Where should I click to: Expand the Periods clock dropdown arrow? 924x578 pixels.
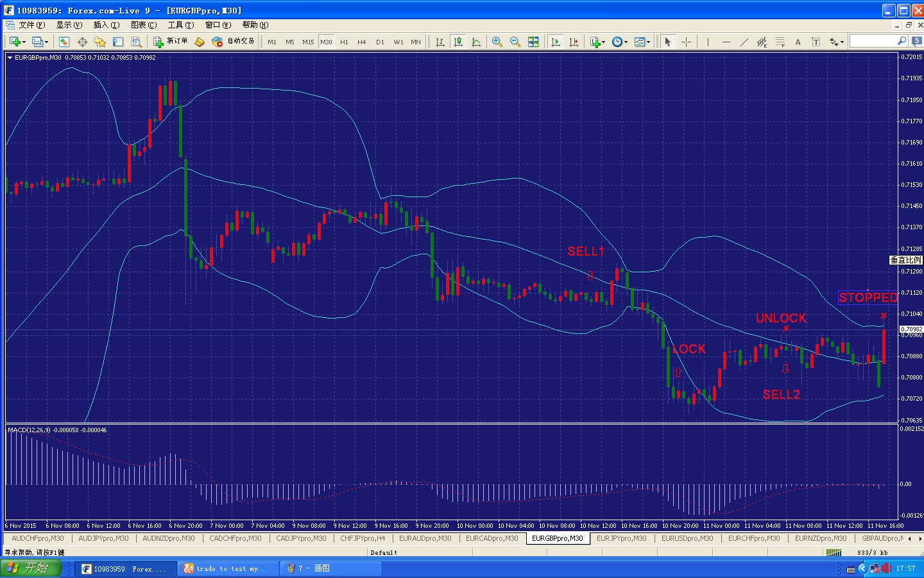pyautogui.click(x=626, y=42)
